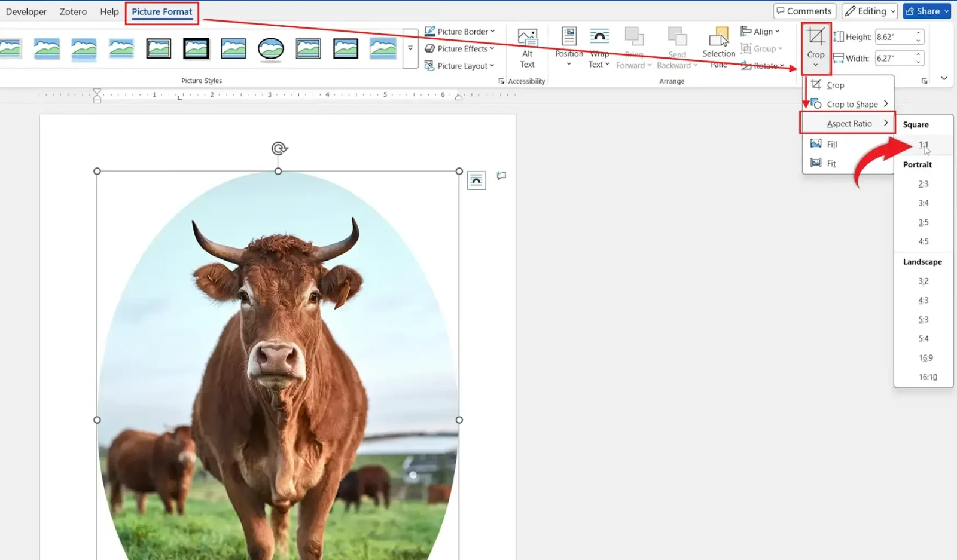Viewport: 957px width, 560px height.
Task: Click the Wrap Text icon
Action: click(x=599, y=36)
